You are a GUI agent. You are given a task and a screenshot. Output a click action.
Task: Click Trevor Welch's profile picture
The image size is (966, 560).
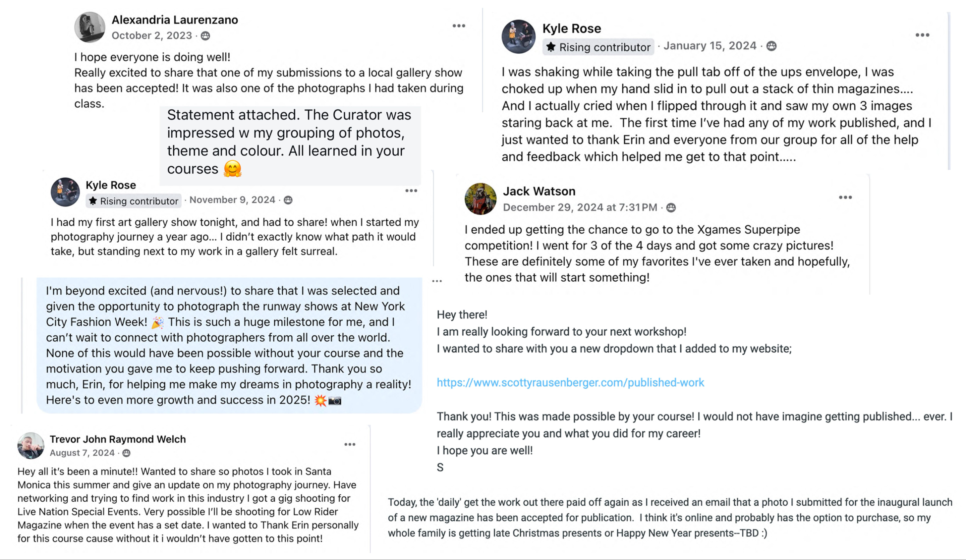30,446
